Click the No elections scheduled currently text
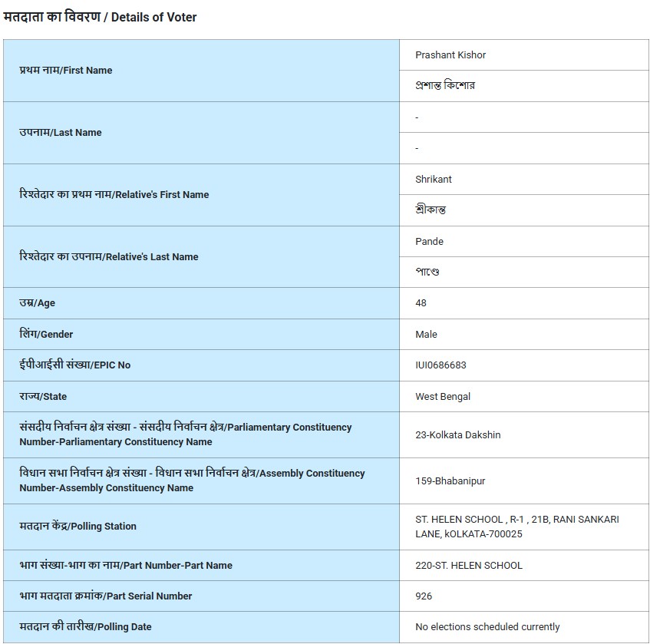The height and width of the screenshot is (644, 650). 487,627
